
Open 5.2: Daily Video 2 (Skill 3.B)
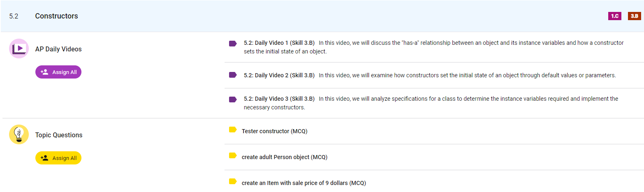(279, 75)
